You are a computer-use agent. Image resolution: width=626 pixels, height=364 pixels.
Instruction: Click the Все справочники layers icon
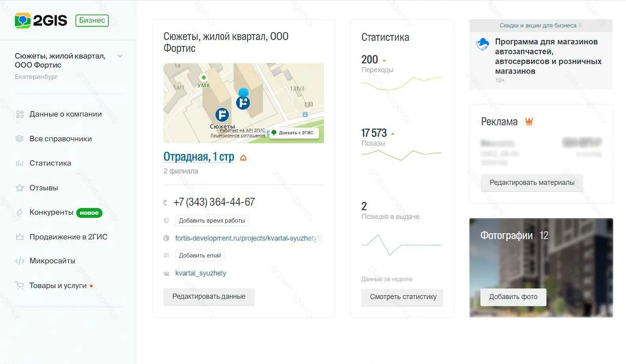[19, 139]
